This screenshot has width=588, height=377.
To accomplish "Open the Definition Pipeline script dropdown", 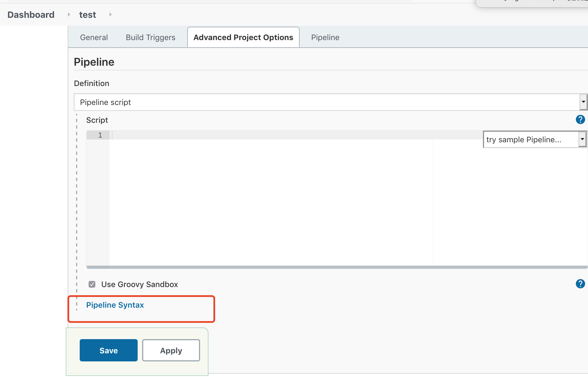I will pyautogui.click(x=326, y=102).
